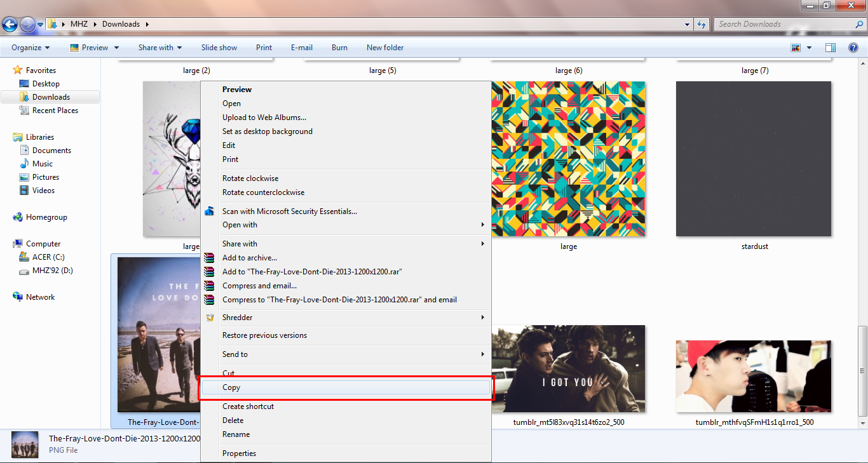This screenshot has width=868, height=463.
Task: Open the Share with toolbar dropdown
Action: point(160,48)
